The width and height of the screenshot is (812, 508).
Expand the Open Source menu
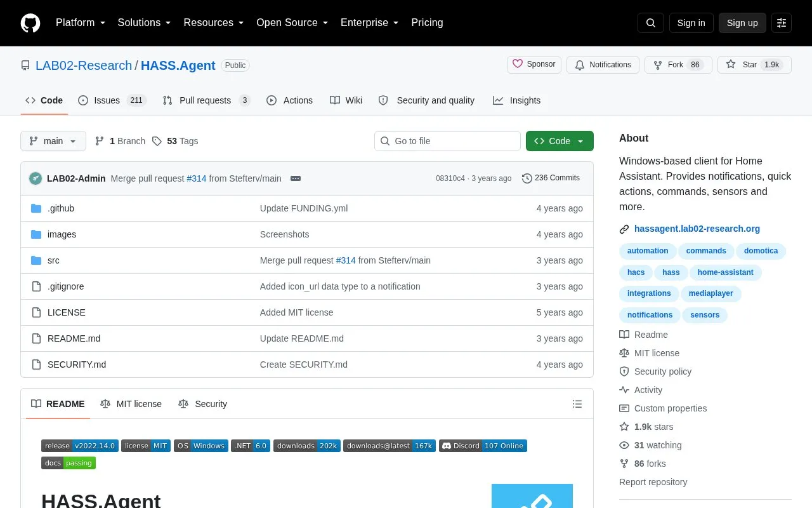(292, 23)
